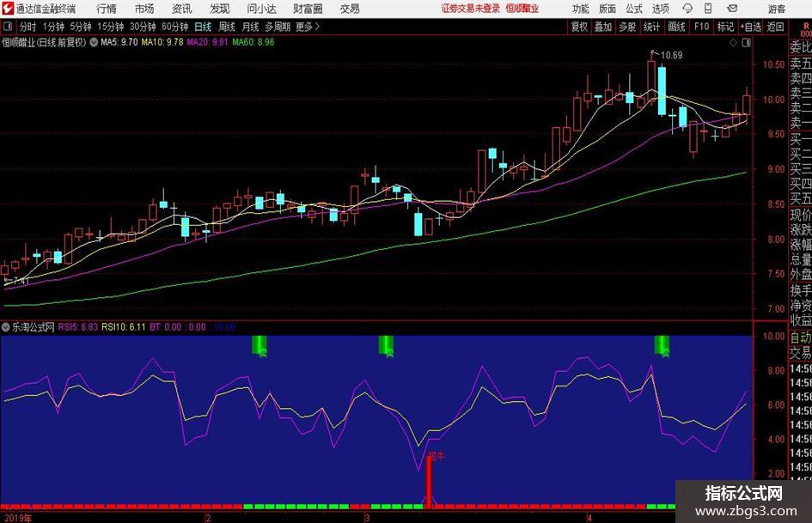Screen dimensions: 812x523
Task: Select the 月线 monthly chart tab
Action: (251, 27)
